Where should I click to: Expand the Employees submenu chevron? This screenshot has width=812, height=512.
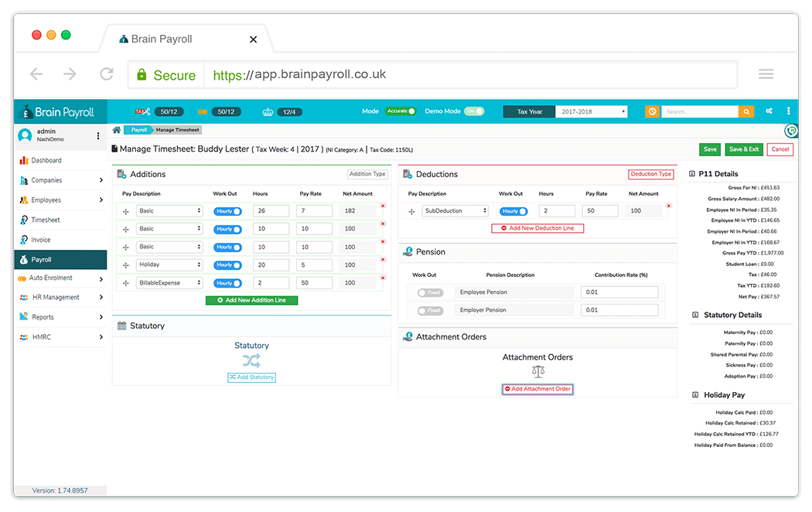tap(101, 200)
